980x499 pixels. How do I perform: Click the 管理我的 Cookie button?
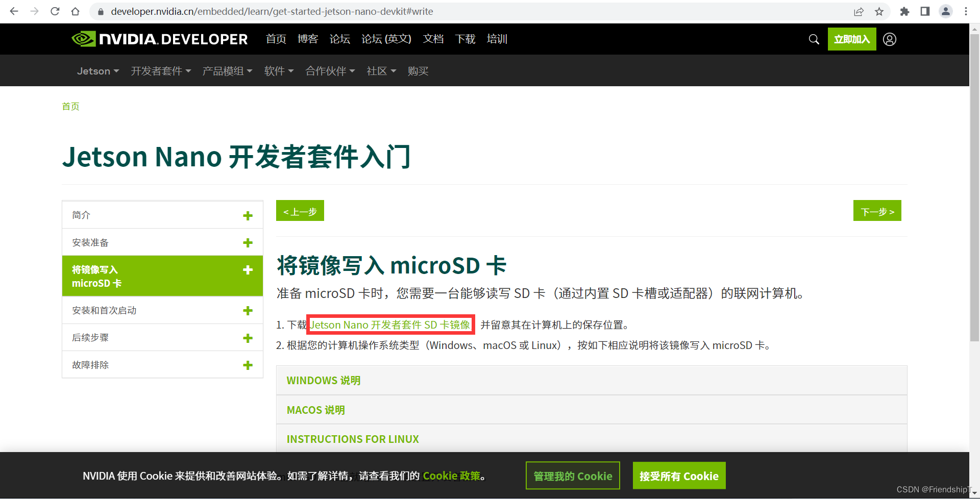click(x=573, y=476)
